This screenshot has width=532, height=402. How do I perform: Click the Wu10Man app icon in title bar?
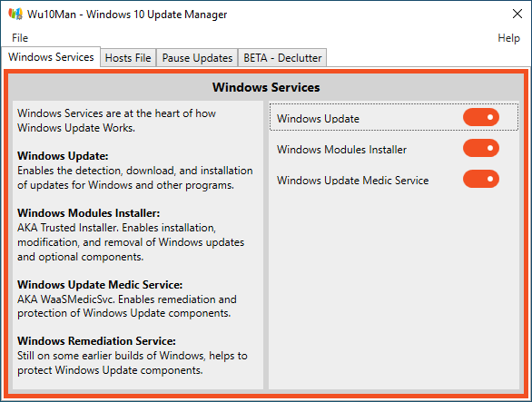15,14
